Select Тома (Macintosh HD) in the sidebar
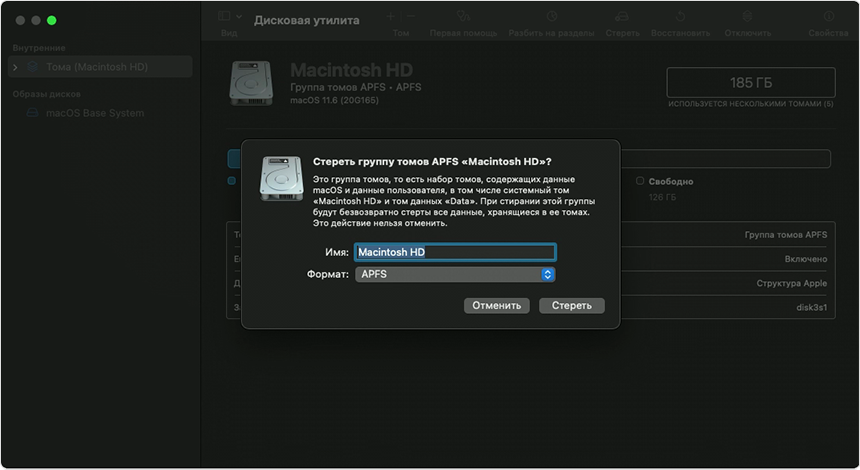 tap(96, 67)
